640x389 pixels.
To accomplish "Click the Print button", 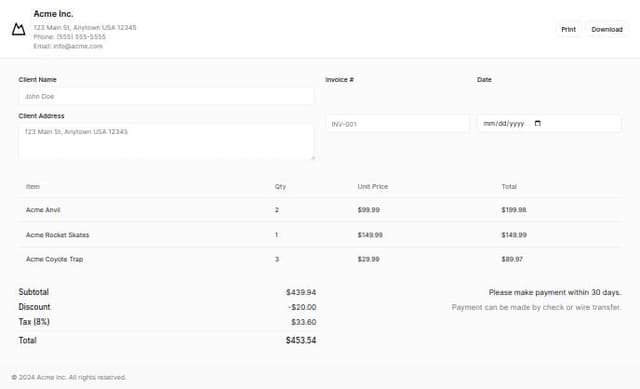I will (x=568, y=29).
